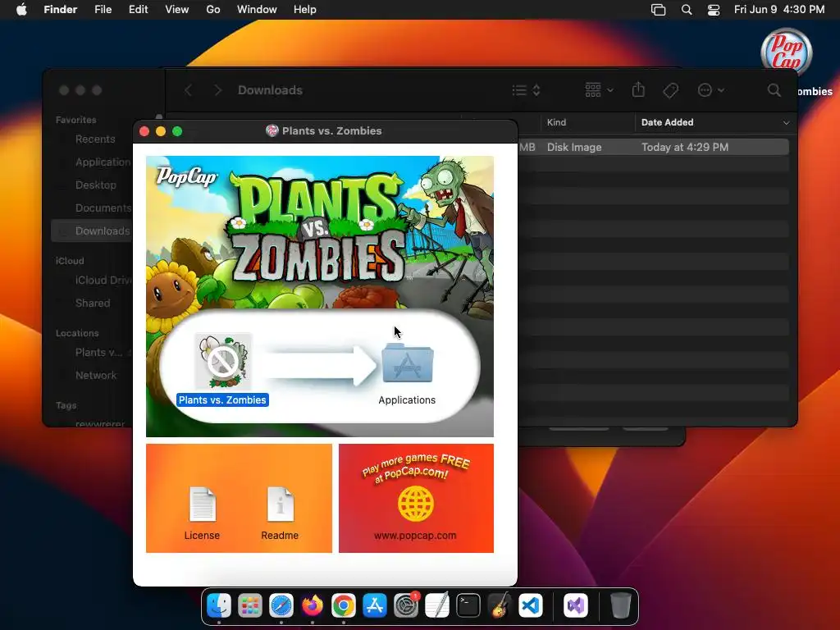Open the Go menu

[x=213, y=10]
